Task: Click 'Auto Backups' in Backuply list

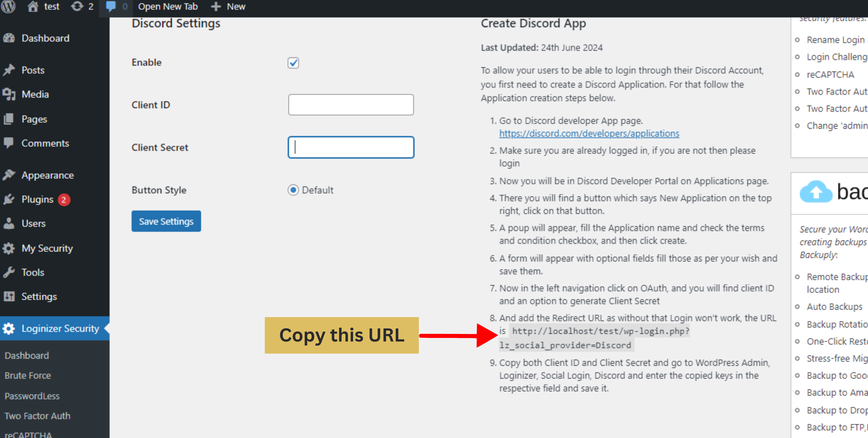Action: pos(834,307)
